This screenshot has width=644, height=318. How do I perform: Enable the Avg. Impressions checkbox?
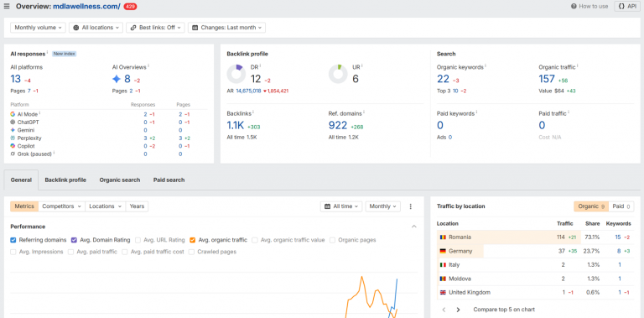pyautogui.click(x=13, y=252)
